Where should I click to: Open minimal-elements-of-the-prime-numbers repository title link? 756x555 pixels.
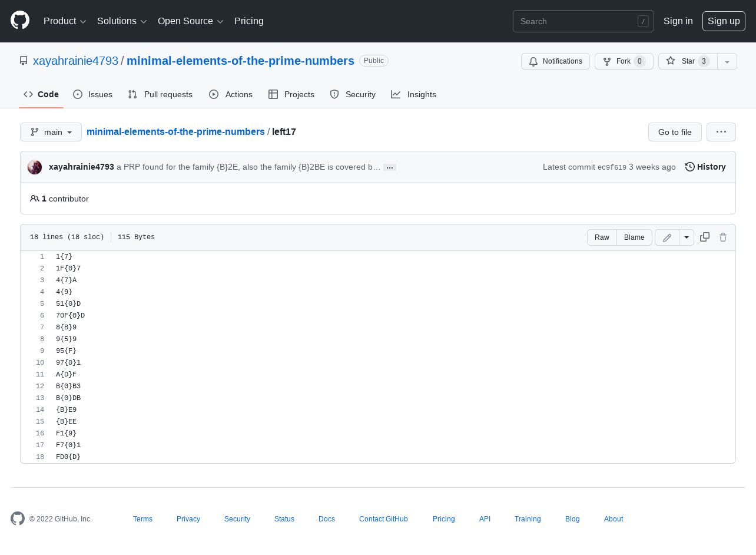pos(240,61)
